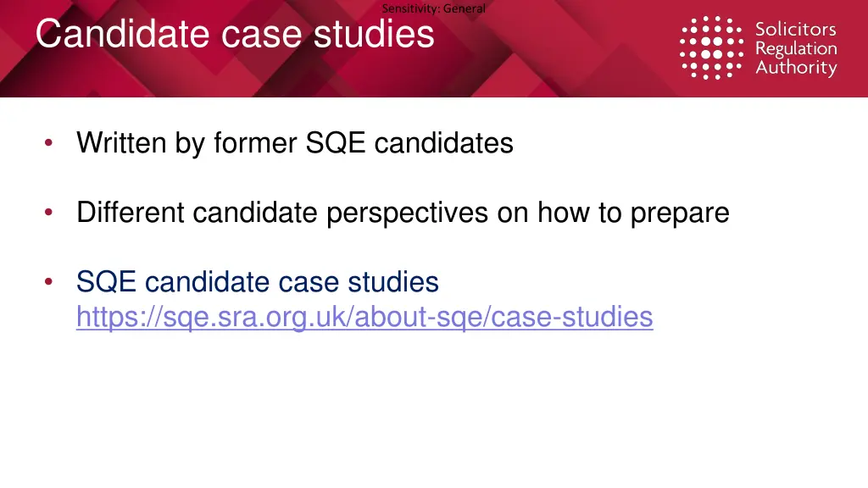Click the Different candidate perspectives bullet text

tap(403, 213)
